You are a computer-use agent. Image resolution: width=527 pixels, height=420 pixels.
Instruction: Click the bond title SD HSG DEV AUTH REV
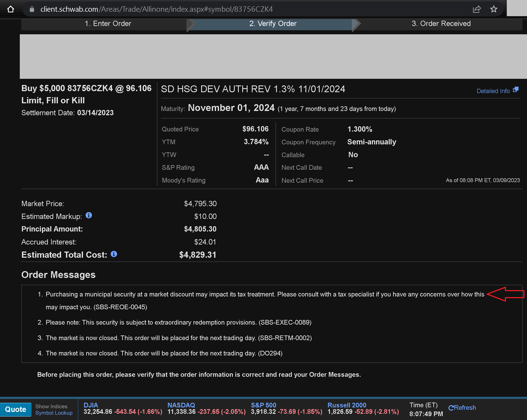pyautogui.click(x=253, y=89)
